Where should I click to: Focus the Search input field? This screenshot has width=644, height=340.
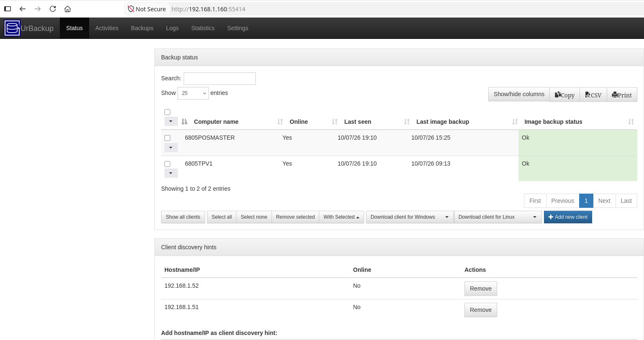pos(220,79)
